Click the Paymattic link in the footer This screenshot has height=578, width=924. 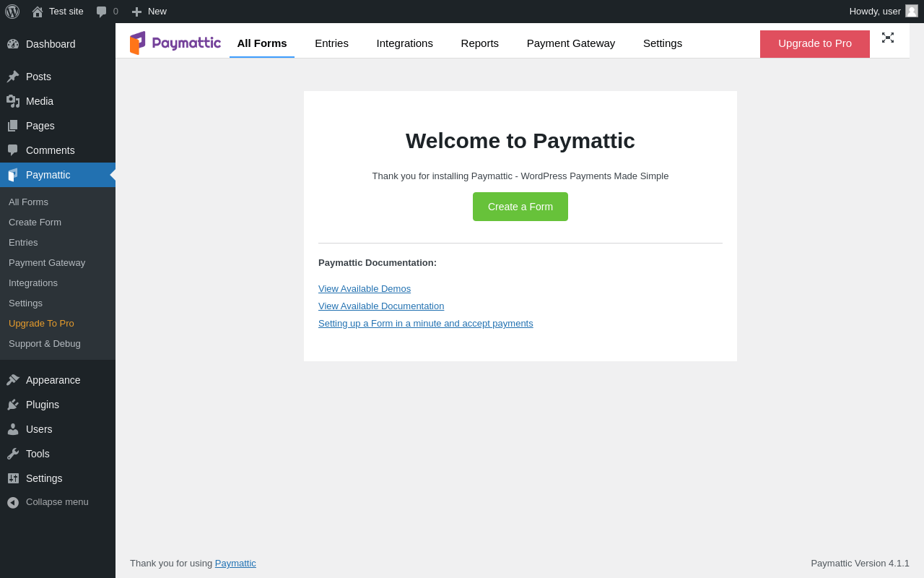coord(235,564)
